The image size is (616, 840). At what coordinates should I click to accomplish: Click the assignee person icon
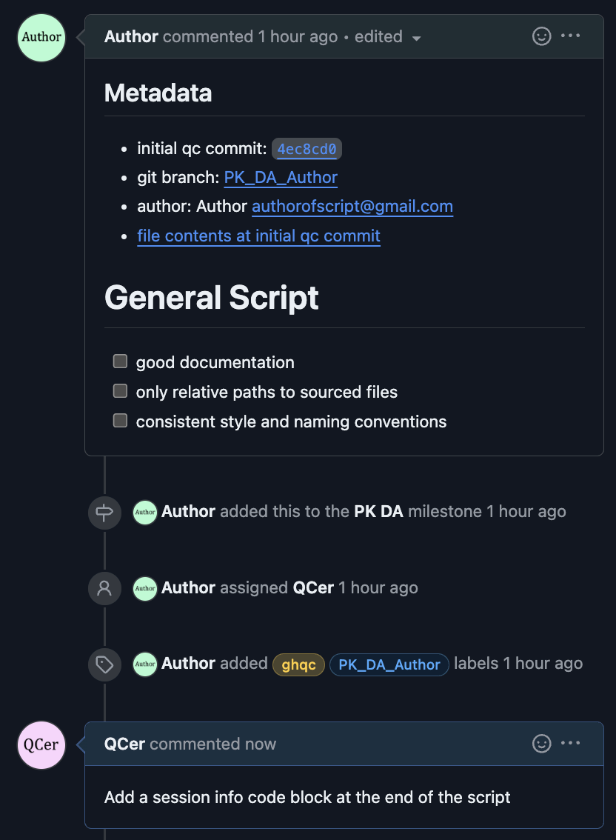pos(104,588)
